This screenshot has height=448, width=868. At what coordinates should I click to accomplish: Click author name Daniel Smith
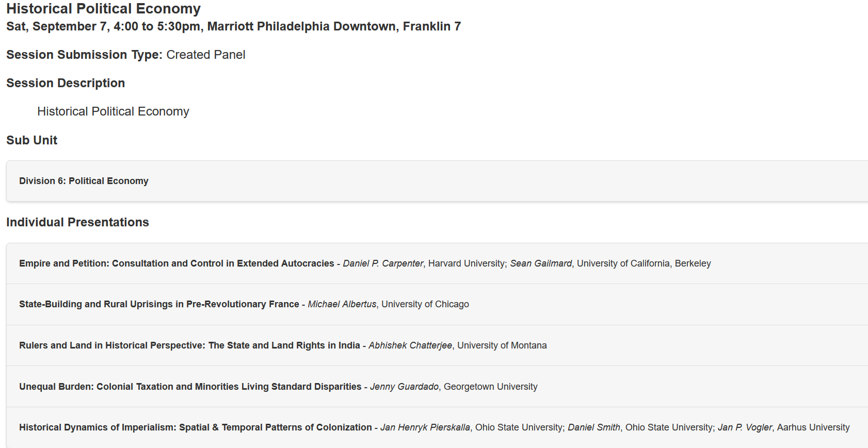point(594,427)
